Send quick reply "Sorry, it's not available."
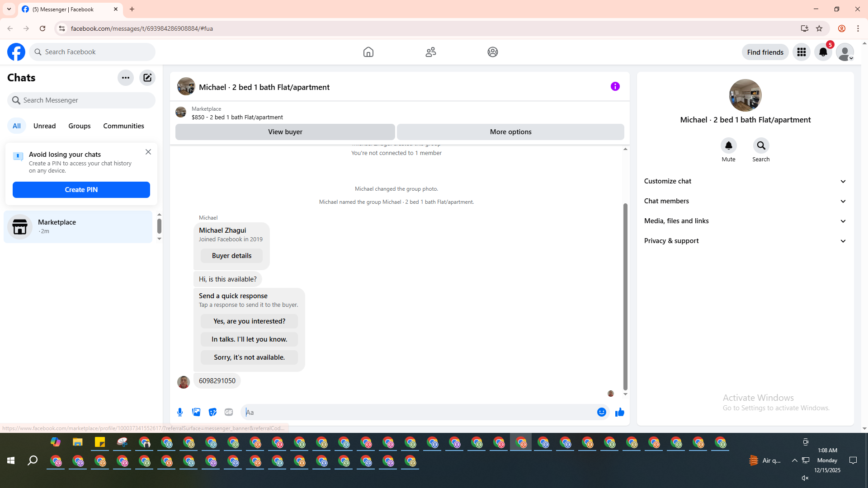The image size is (868, 488). (249, 357)
